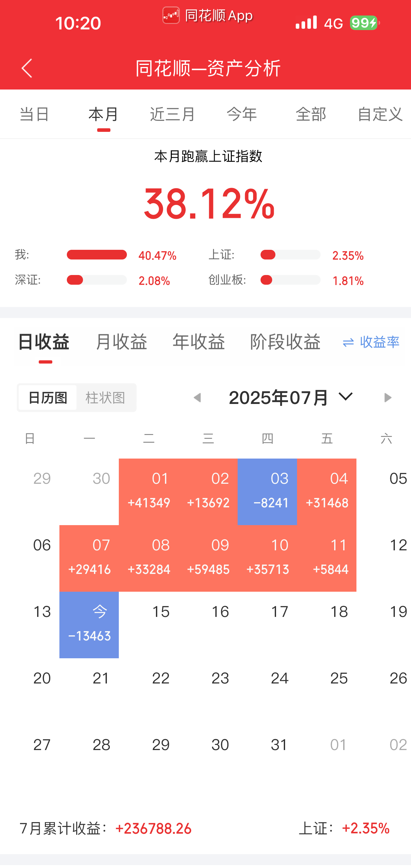The width and height of the screenshot is (411, 868).
Task: Open the 2025年07月 month dropdown
Action: click(291, 397)
